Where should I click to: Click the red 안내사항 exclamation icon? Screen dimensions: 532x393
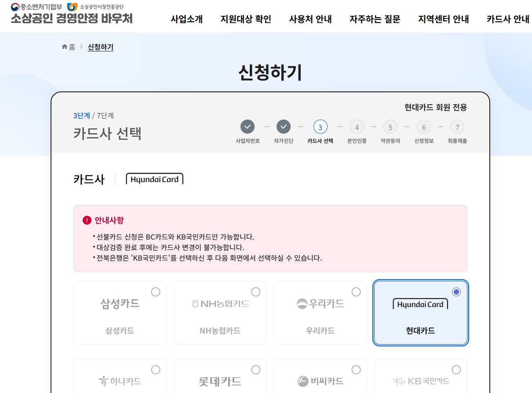pyautogui.click(x=87, y=220)
